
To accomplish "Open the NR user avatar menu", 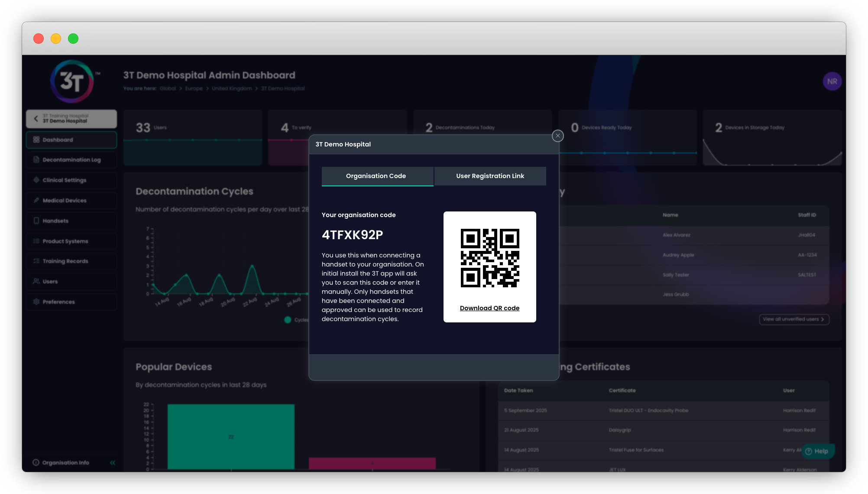I will [x=832, y=81].
